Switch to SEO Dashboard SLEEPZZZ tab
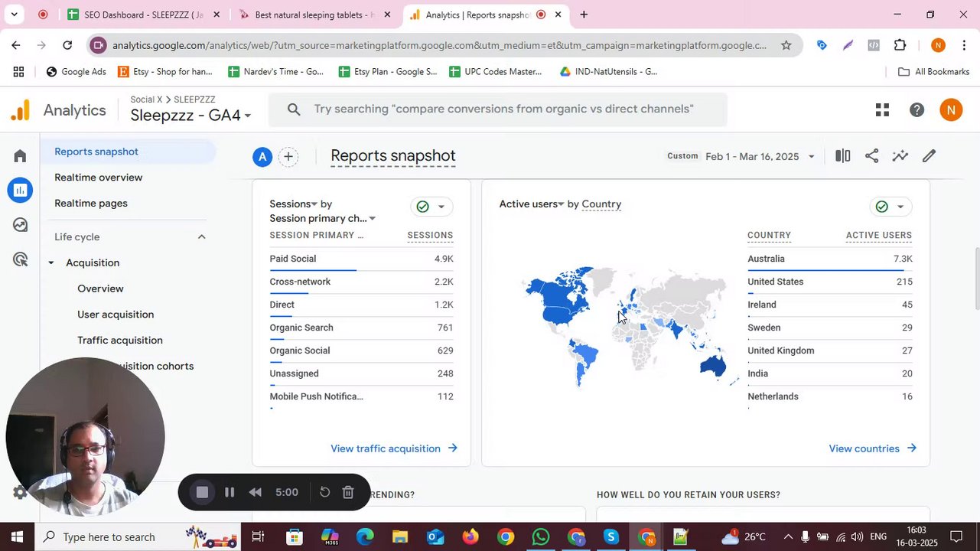 pos(144,15)
